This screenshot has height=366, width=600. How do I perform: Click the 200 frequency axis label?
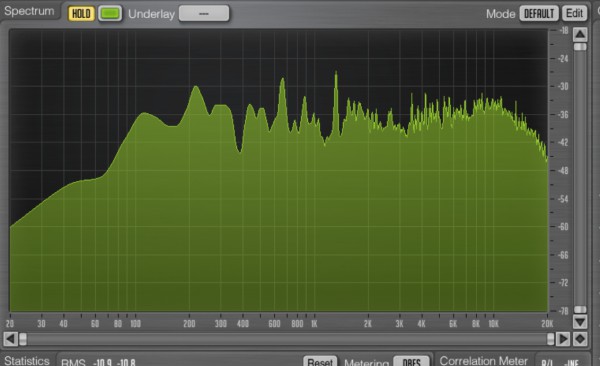coord(189,324)
